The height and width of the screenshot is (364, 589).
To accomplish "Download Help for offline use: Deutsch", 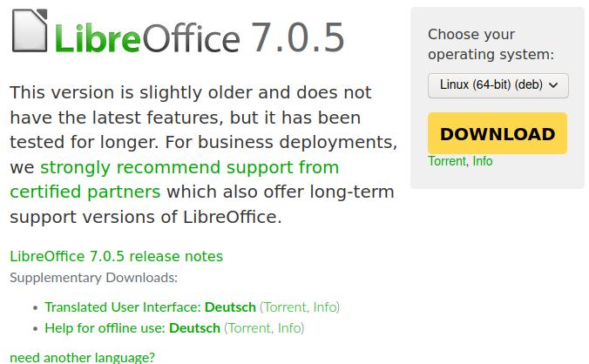I will click(x=132, y=328).
